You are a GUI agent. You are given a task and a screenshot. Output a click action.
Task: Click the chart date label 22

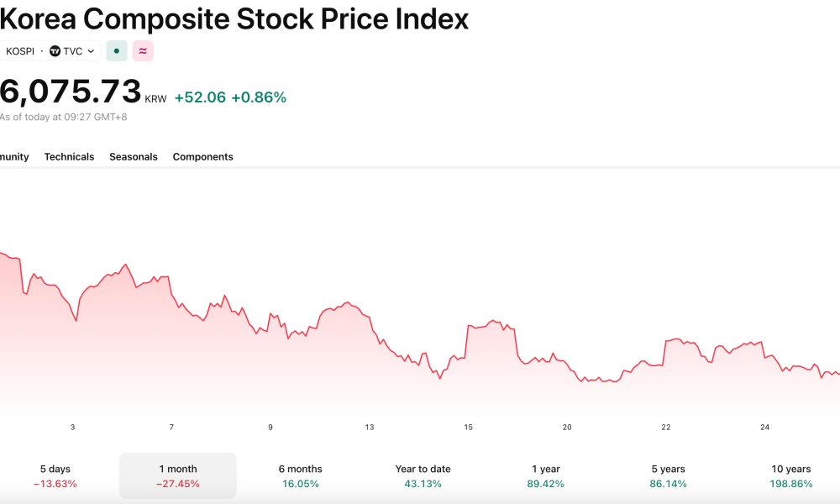pyautogui.click(x=666, y=427)
